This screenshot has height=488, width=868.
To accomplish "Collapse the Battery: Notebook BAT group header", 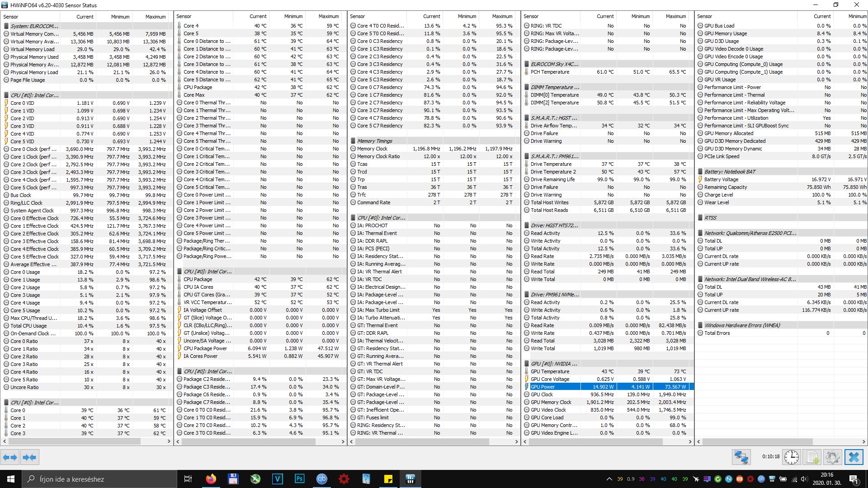I will pyautogui.click(x=730, y=172).
